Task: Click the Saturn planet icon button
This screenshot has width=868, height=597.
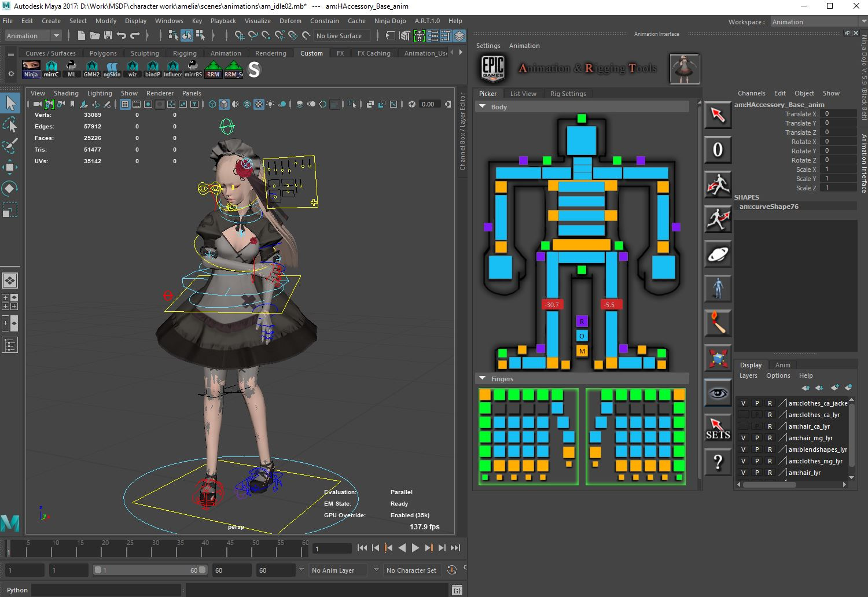Action: (x=718, y=254)
